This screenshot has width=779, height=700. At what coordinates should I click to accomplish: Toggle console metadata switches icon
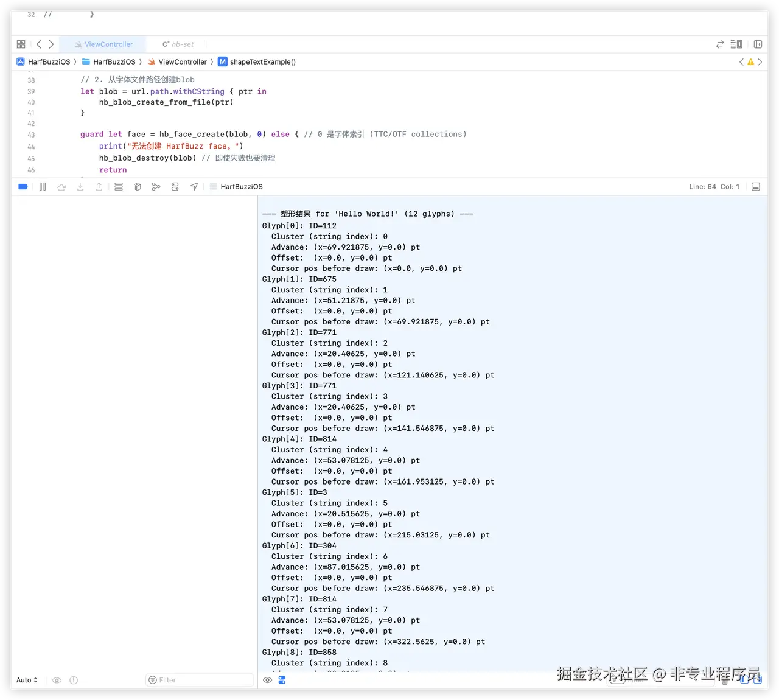tap(282, 680)
